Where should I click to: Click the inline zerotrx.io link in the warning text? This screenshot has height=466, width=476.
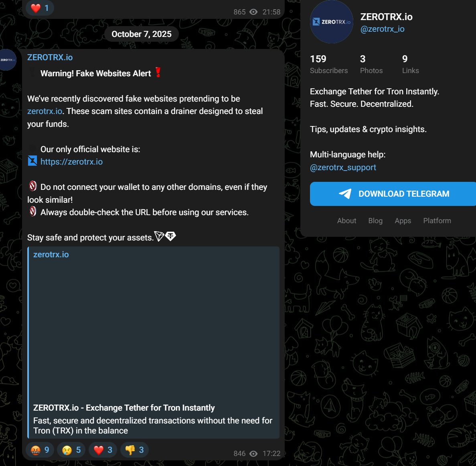[45, 111]
